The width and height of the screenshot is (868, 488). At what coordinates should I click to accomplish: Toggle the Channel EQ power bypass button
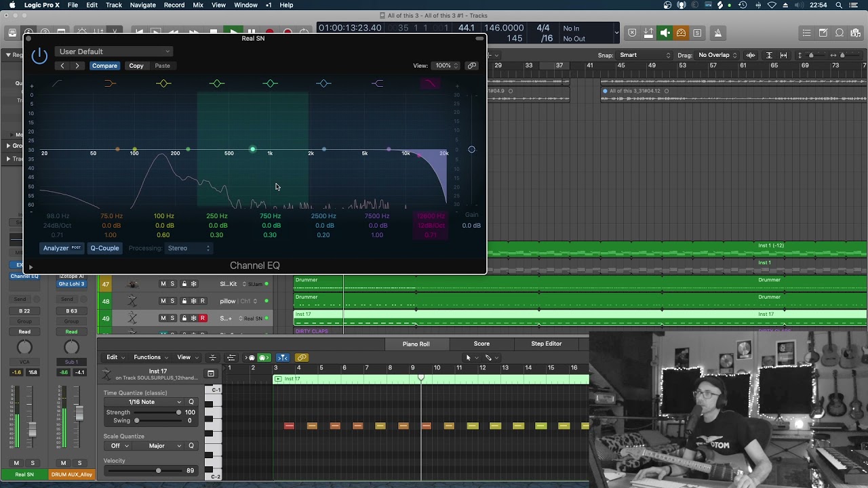39,56
